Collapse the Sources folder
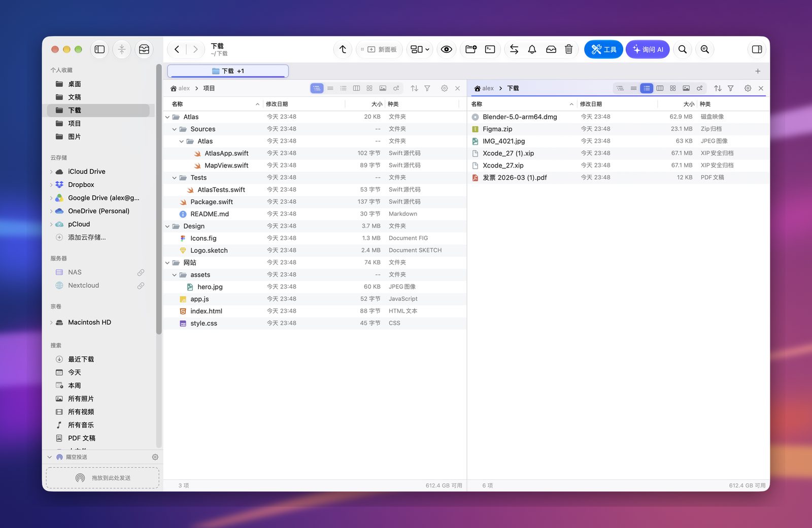Viewport: 812px width, 528px height. [175, 129]
